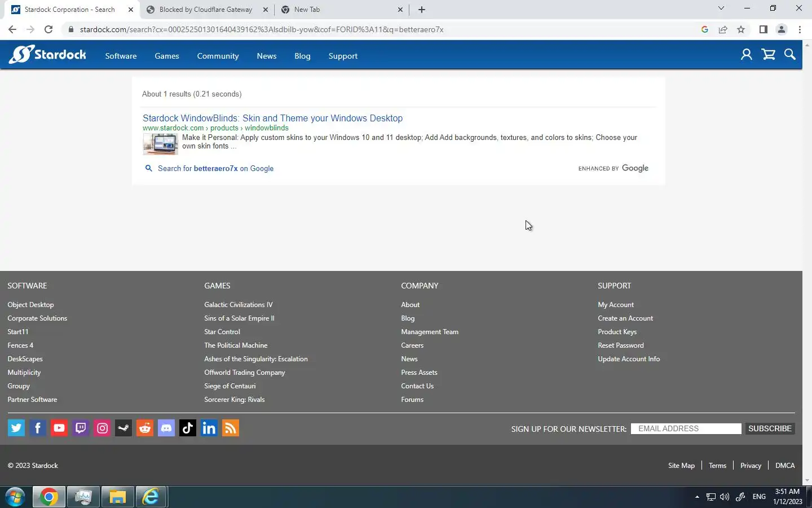Open the Blog menu item

click(x=302, y=56)
